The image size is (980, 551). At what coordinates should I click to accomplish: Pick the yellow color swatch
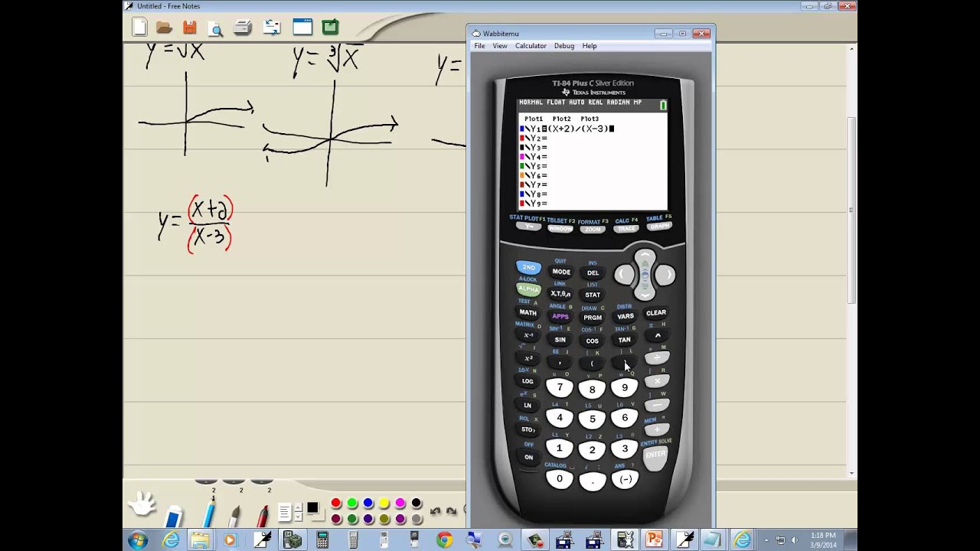384,503
